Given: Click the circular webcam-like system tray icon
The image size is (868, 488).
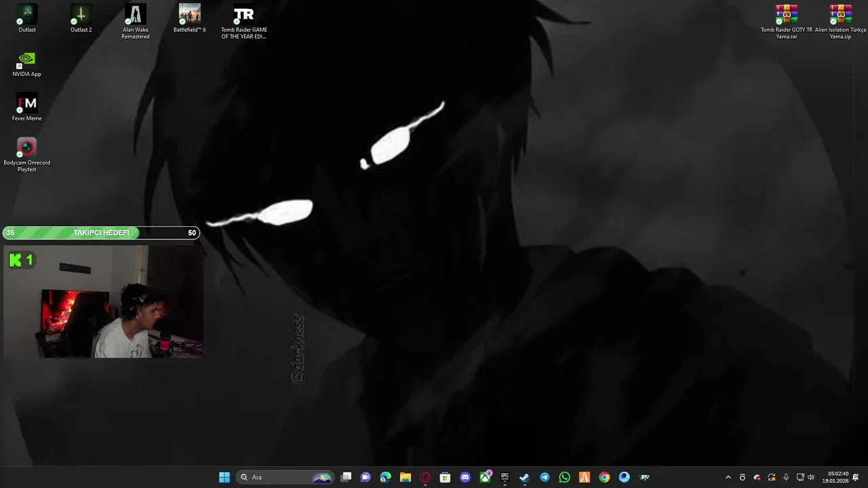Looking at the screenshot, I should point(743,477).
